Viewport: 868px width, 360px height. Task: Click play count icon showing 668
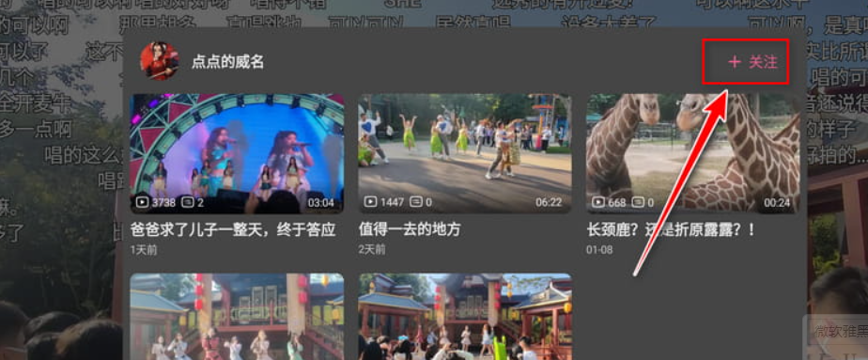point(598,203)
